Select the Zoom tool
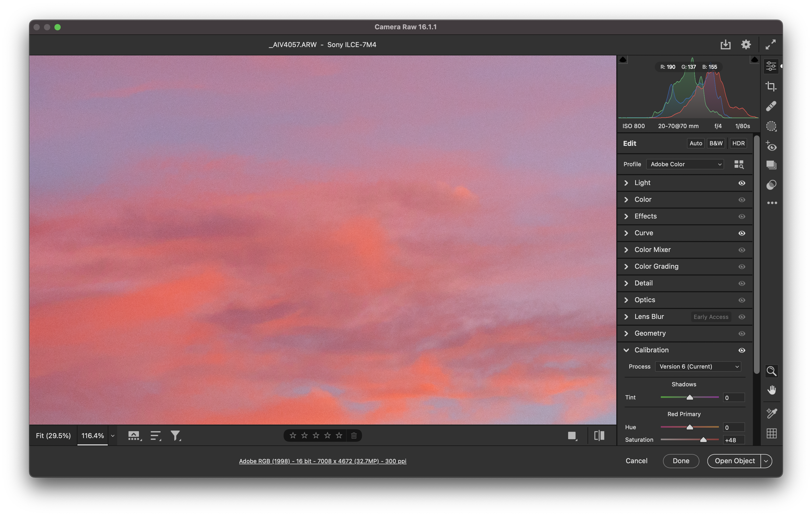 click(x=771, y=371)
